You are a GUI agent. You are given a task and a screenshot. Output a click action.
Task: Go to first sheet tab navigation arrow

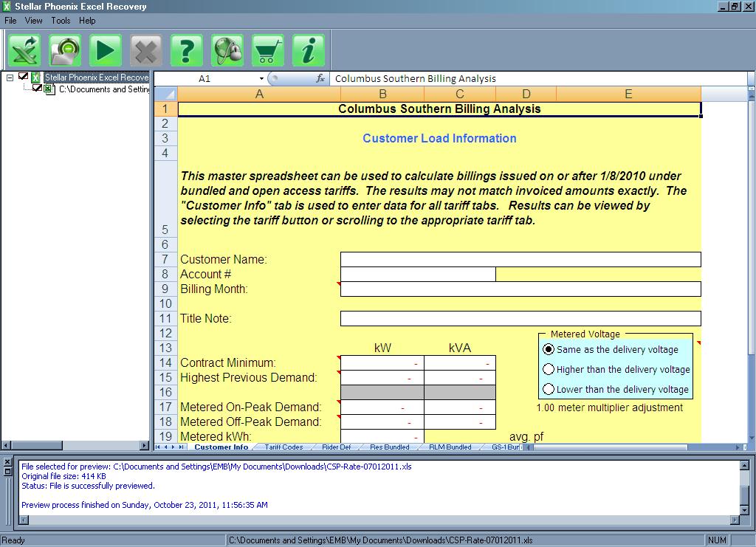[x=158, y=447]
